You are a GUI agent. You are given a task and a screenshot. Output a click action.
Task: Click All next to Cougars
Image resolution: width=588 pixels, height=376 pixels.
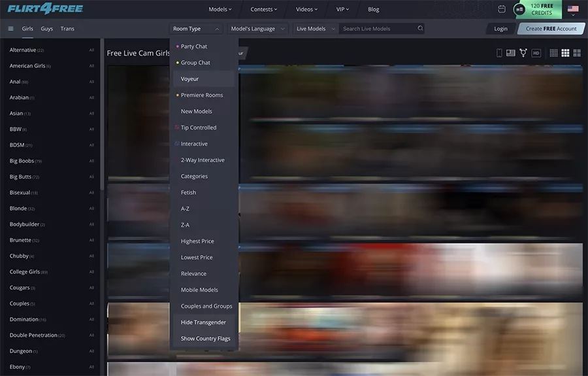[91, 288]
